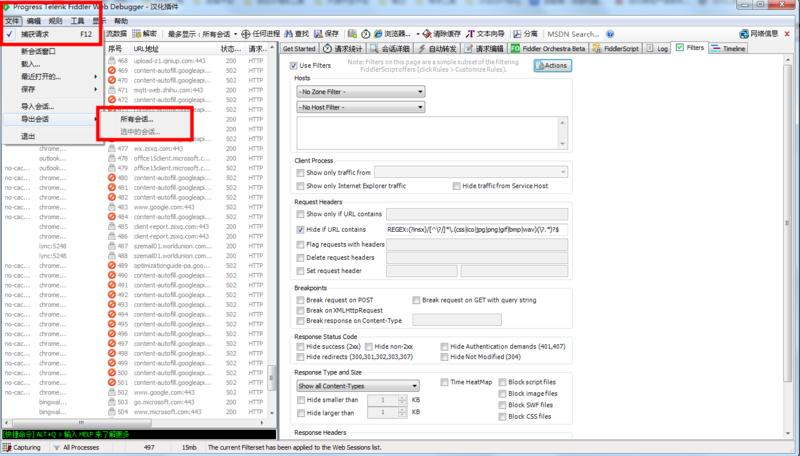Expand the 最近打开的 submenu
The width and height of the screenshot is (800, 456).
click(x=51, y=77)
